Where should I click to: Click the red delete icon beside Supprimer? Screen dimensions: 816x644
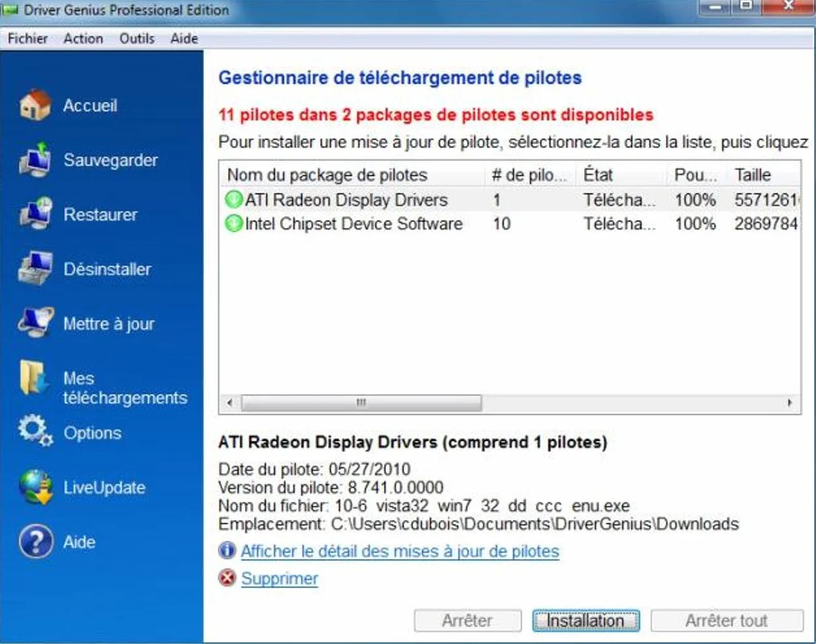[x=227, y=578]
